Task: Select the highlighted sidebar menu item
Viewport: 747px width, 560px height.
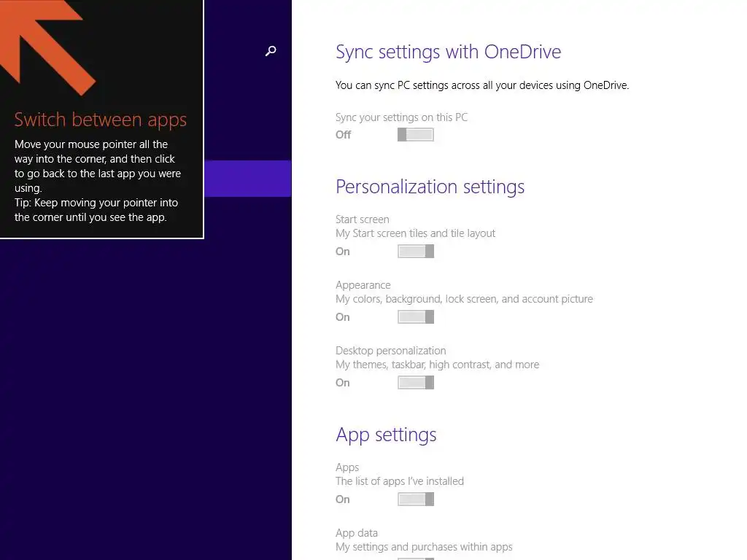Action: pyautogui.click(x=248, y=179)
